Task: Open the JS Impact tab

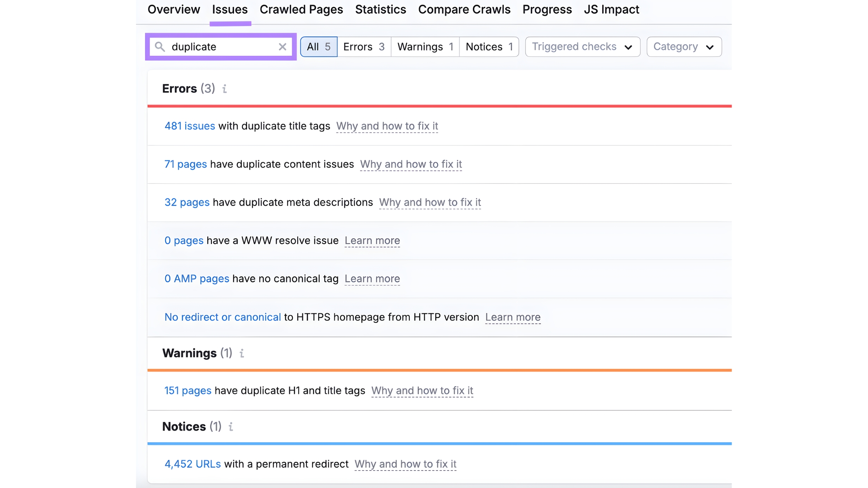Action: coord(611,9)
